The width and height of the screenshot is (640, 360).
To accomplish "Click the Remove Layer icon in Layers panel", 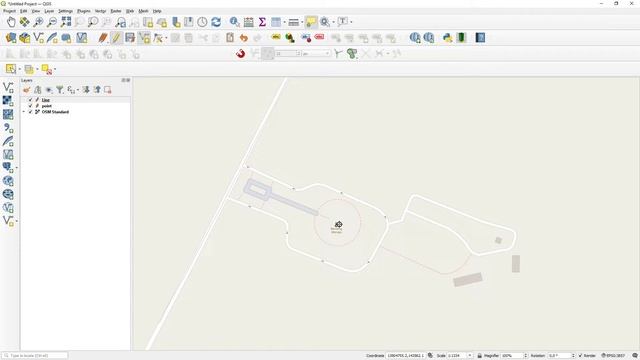I will tap(108, 90).
